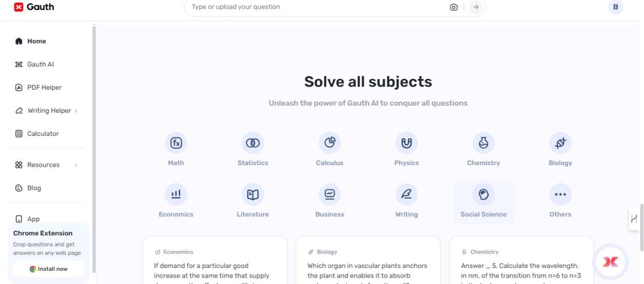
Task: Click the Others three-dot icon
Action: (x=560, y=194)
